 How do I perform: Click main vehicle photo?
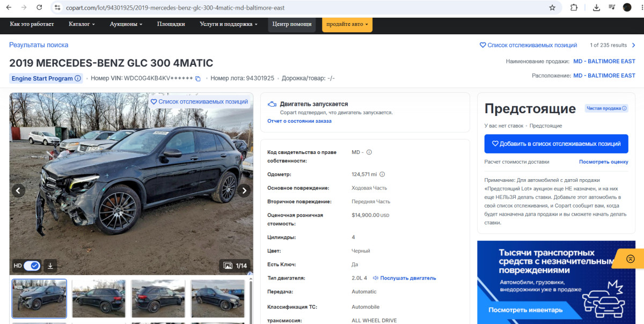click(131, 184)
